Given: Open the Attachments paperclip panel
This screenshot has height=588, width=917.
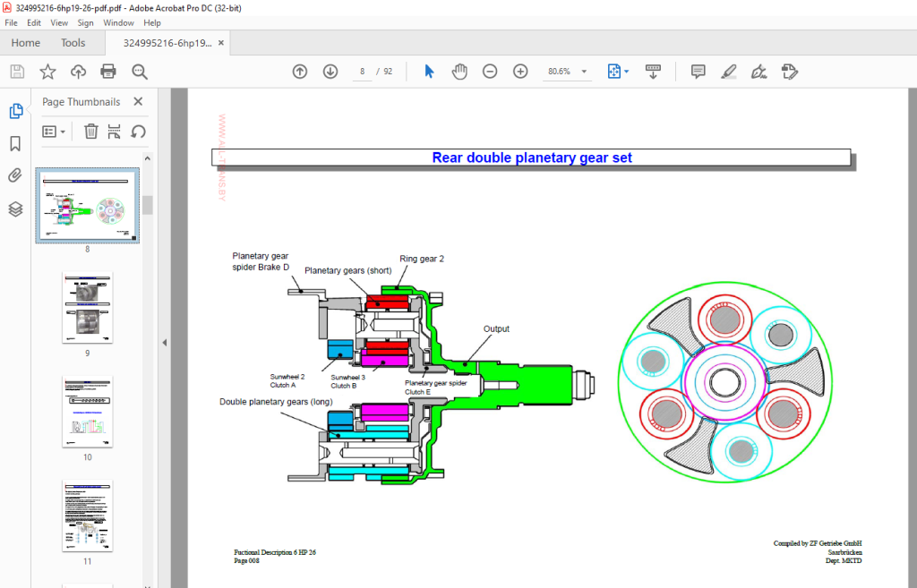Looking at the screenshot, I should tap(16, 175).
